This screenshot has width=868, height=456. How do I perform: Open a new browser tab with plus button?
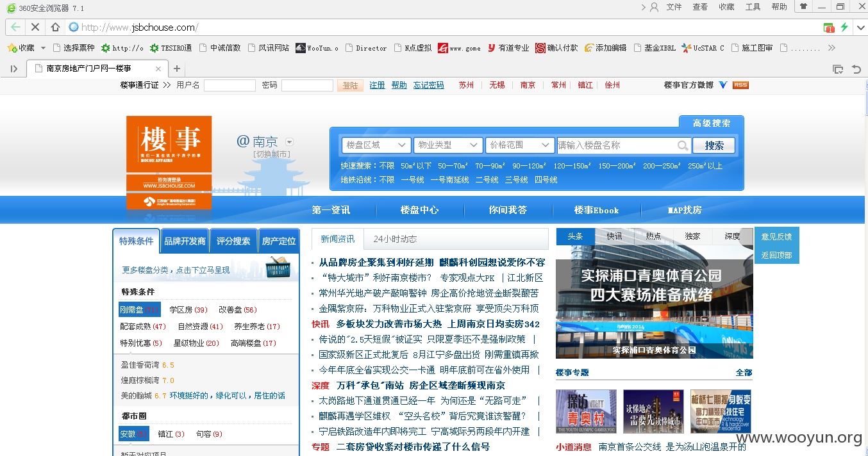click(177, 69)
